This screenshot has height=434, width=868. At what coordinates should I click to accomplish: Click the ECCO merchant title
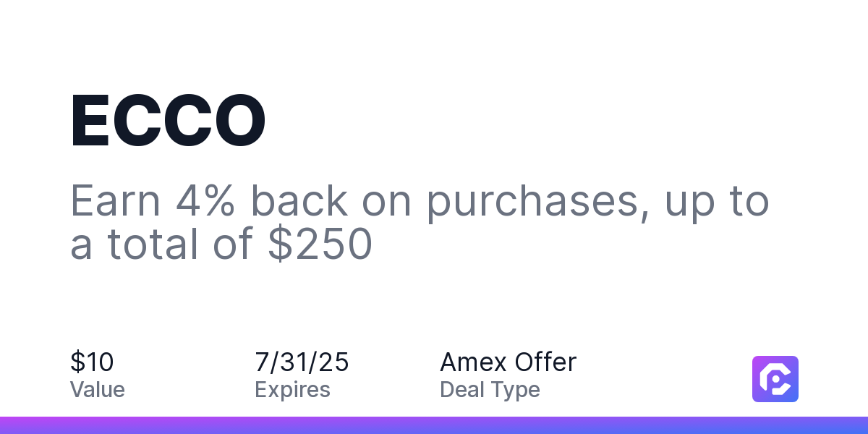[x=169, y=122]
